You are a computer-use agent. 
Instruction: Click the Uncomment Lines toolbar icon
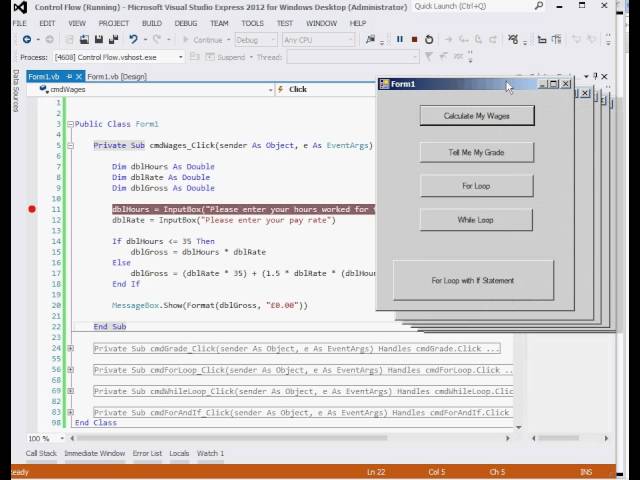[556, 40]
